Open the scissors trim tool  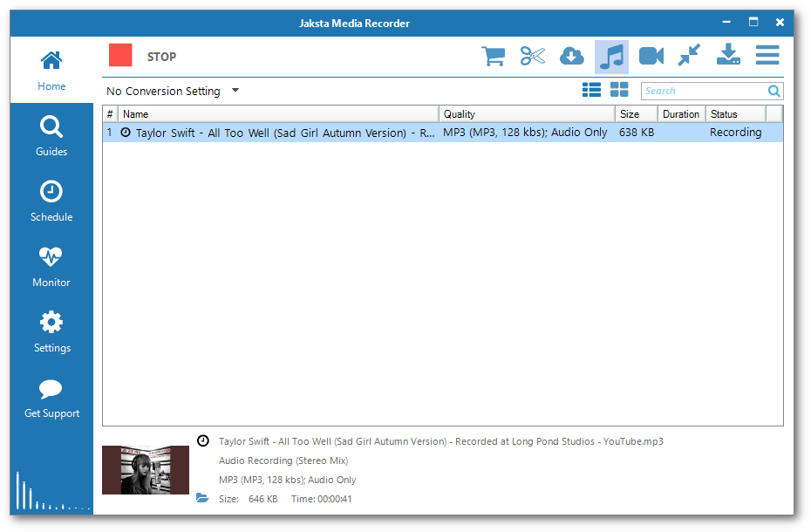(x=533, y=56)
